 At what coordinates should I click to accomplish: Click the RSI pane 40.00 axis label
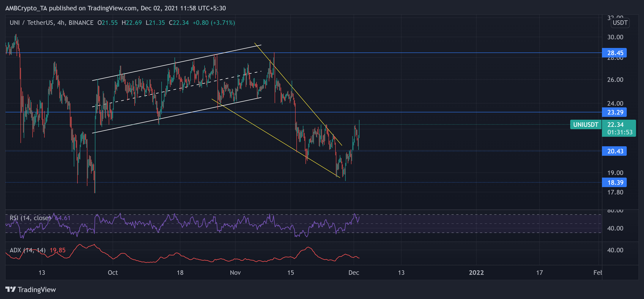615,228
